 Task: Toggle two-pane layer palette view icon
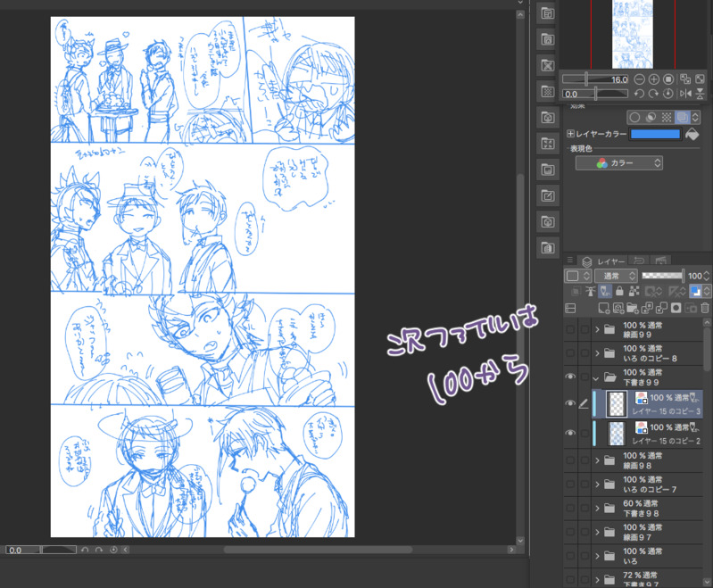coord(570,309)
